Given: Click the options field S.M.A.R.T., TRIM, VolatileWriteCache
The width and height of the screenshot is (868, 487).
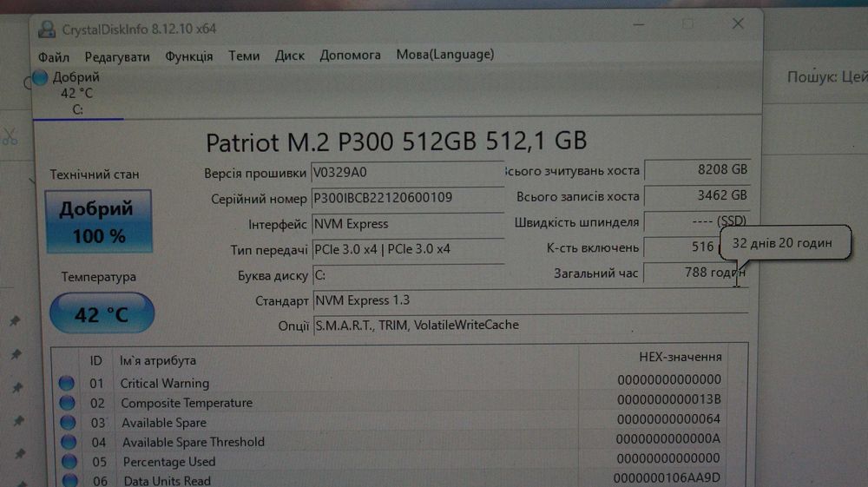Looking at the screenshot, I should [530, 326].
